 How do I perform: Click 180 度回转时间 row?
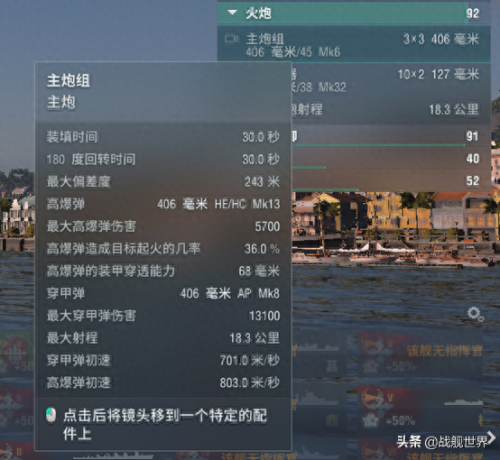coord(163,159)
